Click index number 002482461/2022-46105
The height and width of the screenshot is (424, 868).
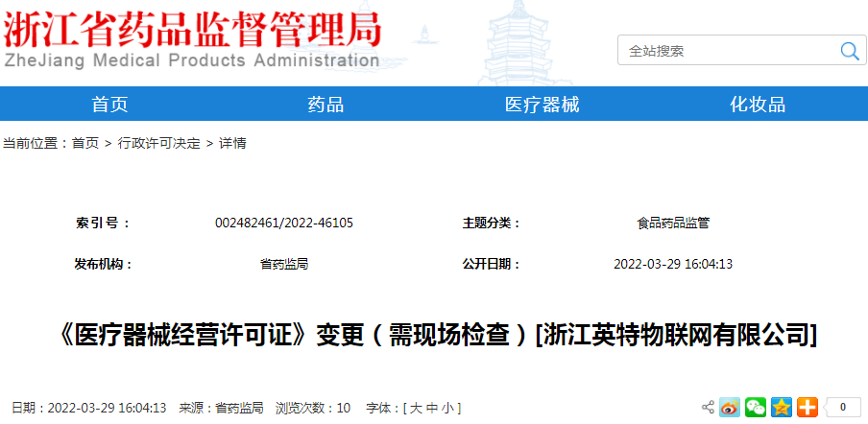284,224
